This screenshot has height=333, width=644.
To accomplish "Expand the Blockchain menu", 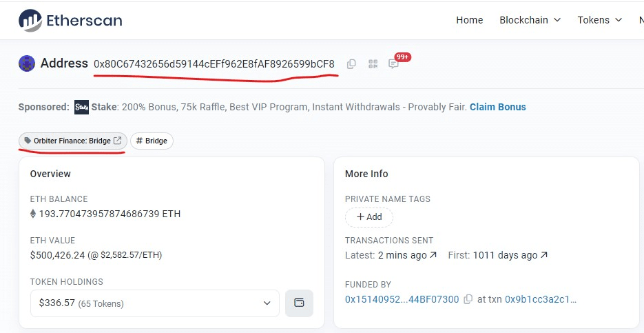I will tap(530, 20).
